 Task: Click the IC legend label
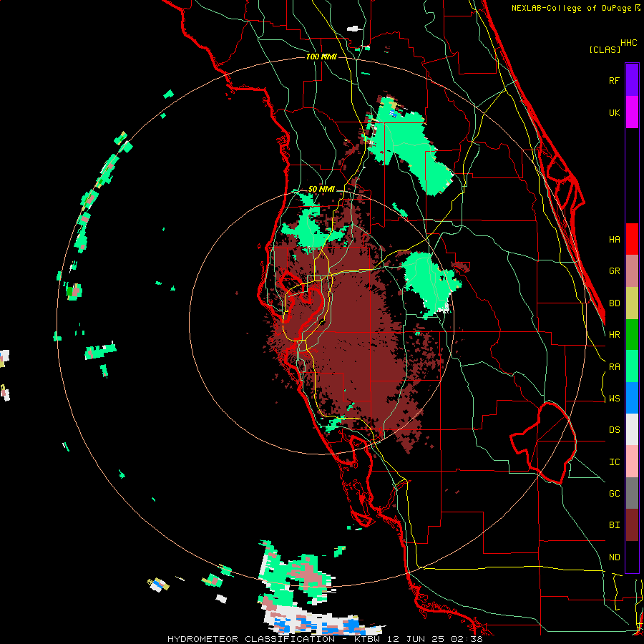(x=614, y=462)
